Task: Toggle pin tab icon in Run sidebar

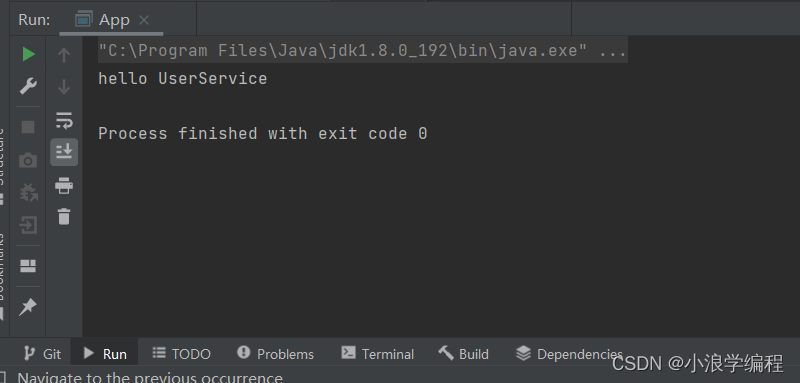Action: (x=28, y=307)
